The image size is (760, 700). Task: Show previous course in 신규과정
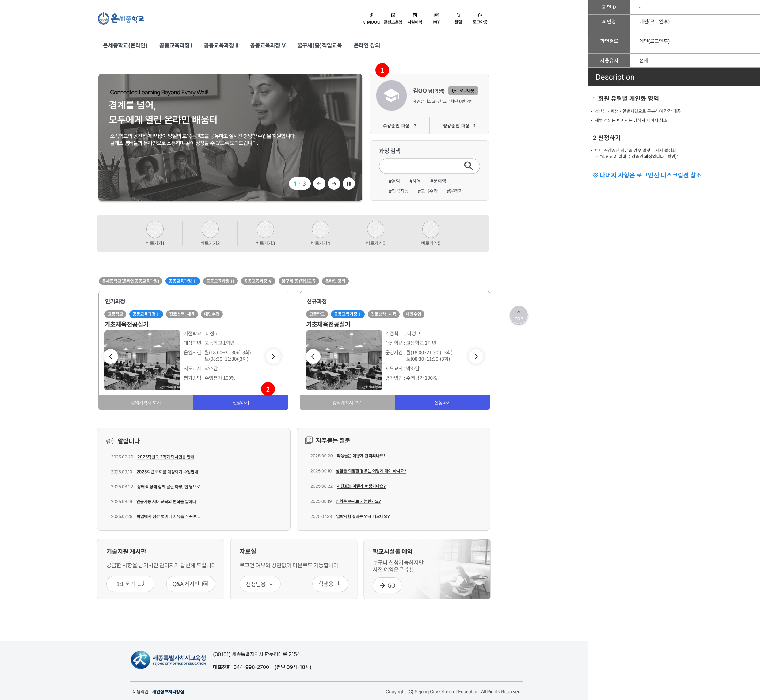coord(313,356)
